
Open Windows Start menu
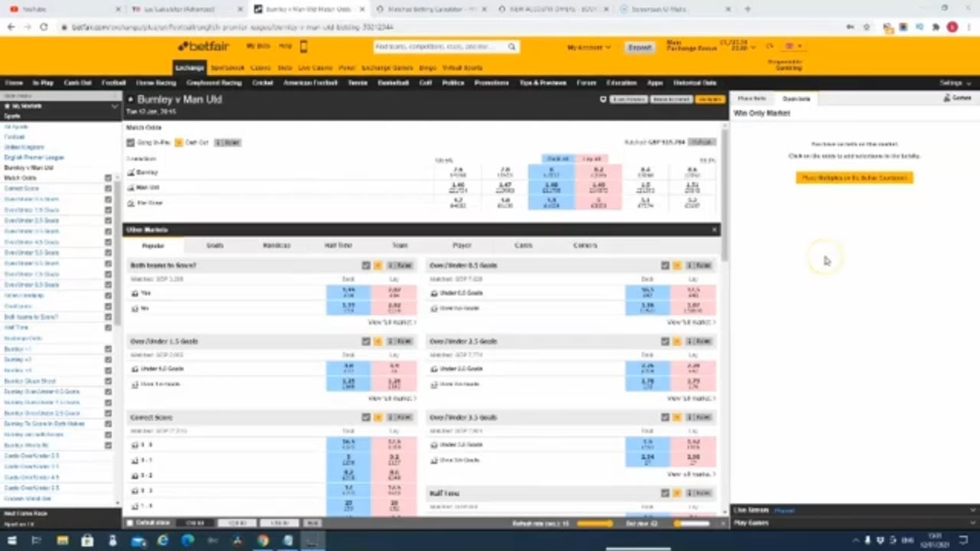point(11,541)
